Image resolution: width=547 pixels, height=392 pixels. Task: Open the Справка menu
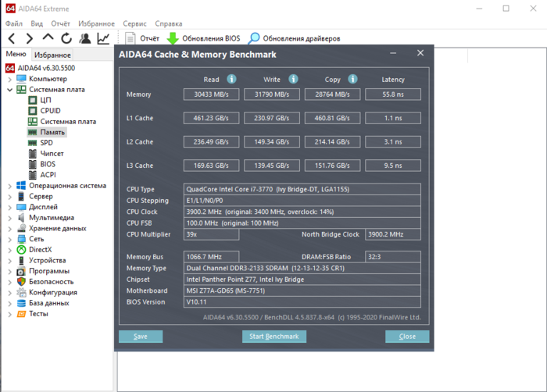coord(169,23)
